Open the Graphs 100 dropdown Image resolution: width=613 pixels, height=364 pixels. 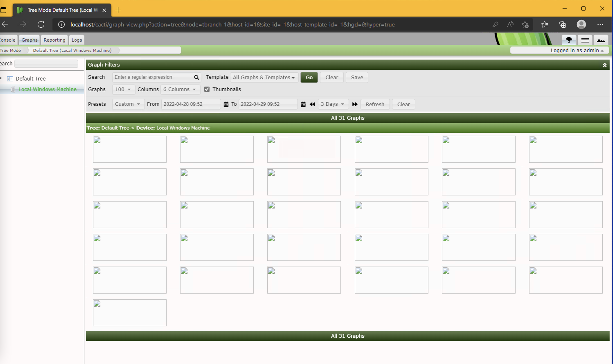(123, 90)
